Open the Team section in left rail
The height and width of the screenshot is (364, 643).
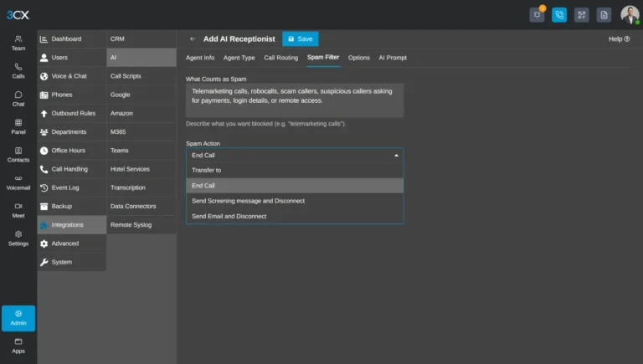click(18, 43)
